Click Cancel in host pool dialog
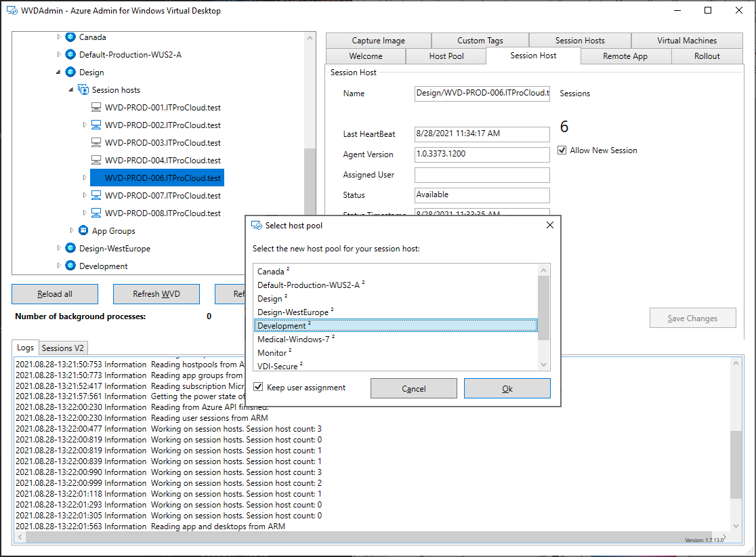The width and height of the screenshot is (756, 557). (414, 388)
